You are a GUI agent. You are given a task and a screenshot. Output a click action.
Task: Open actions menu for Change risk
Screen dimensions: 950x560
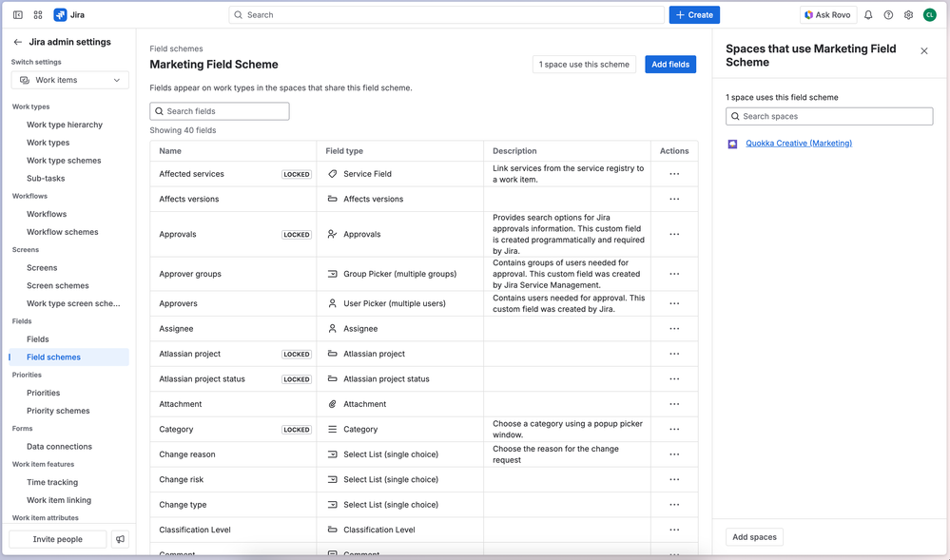tap(674, 480)
